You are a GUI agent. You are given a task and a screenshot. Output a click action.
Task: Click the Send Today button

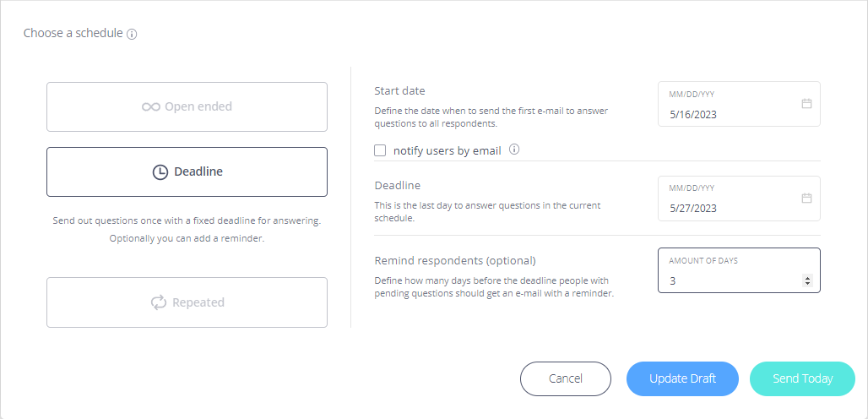(x=803, y=379)
